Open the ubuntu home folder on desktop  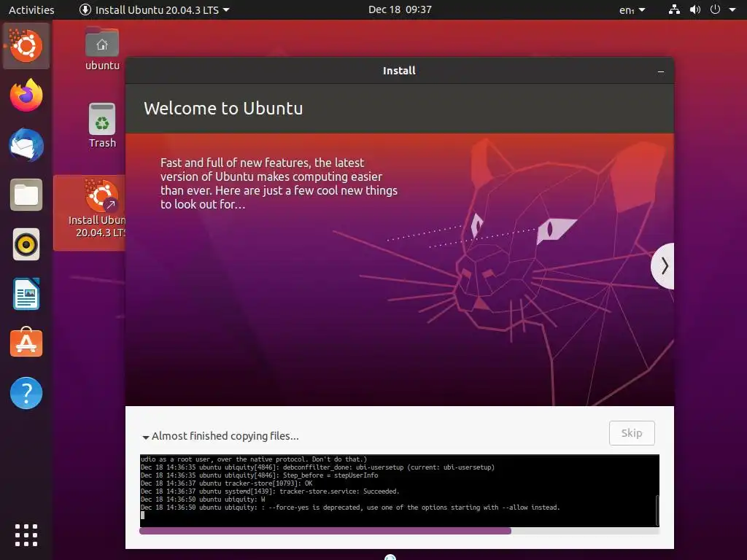102,49
